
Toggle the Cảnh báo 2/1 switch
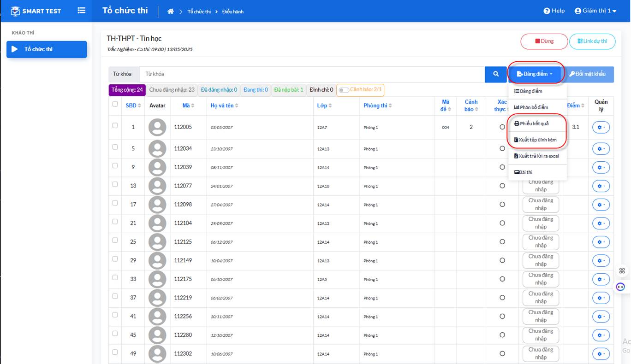(x=343, y=90)
